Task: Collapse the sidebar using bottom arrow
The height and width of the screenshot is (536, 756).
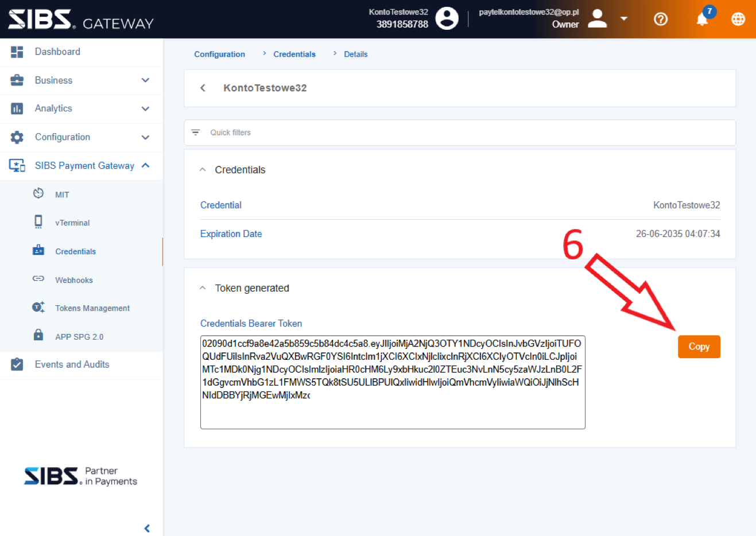Action: [x=147, y=528]
